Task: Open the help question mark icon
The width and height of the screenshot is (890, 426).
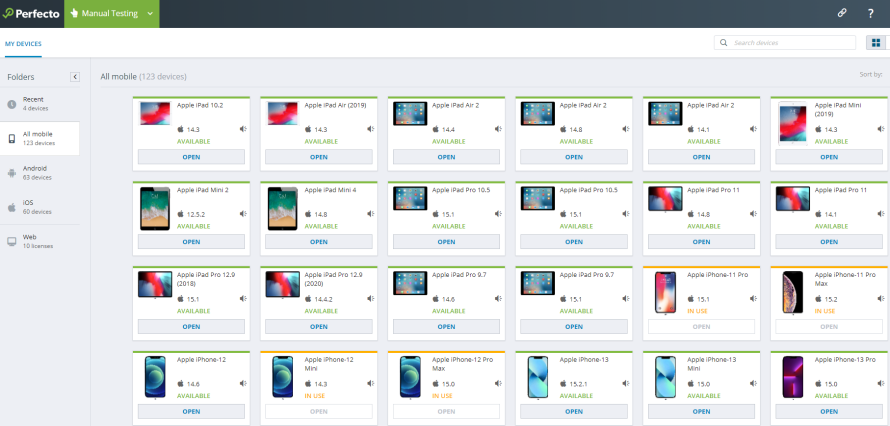Action: (x=871, y=14)
